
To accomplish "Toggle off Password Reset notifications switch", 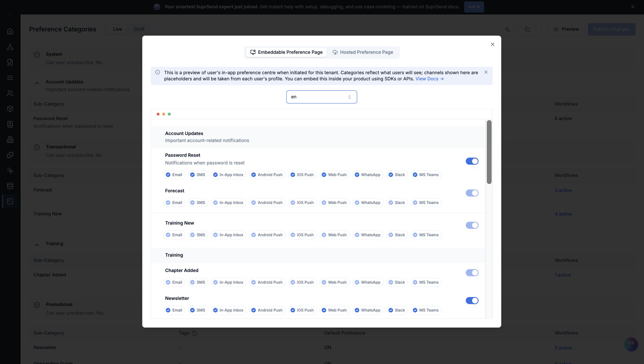I will point(472,161).
